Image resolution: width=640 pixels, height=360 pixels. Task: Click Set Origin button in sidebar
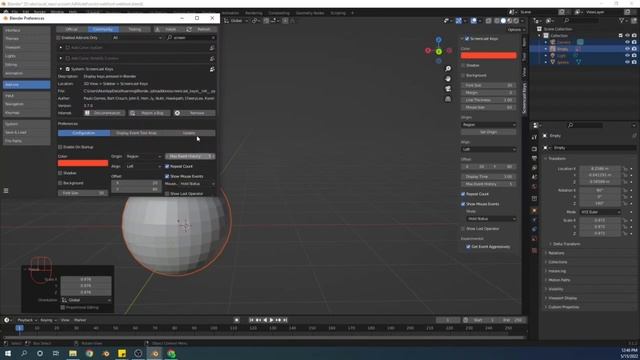(489, 132)
